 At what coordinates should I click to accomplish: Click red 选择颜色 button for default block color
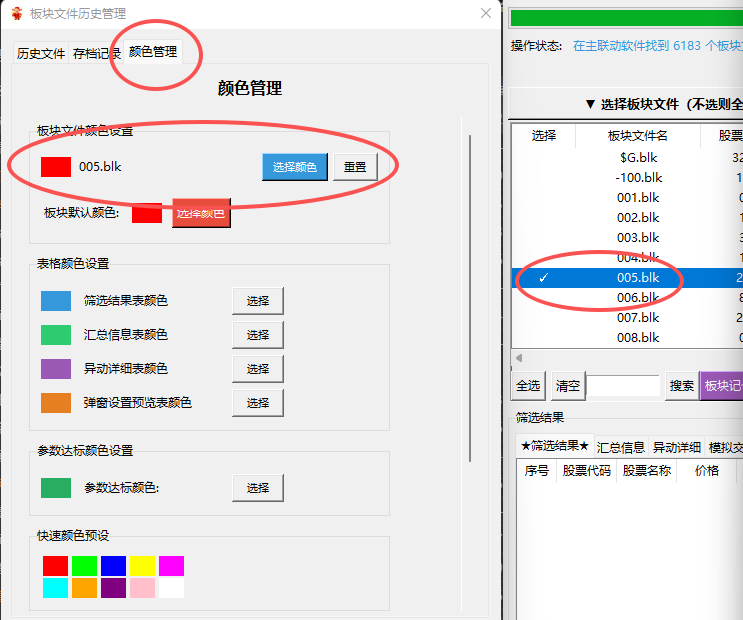pyautogui.click(x=201, y=213)
